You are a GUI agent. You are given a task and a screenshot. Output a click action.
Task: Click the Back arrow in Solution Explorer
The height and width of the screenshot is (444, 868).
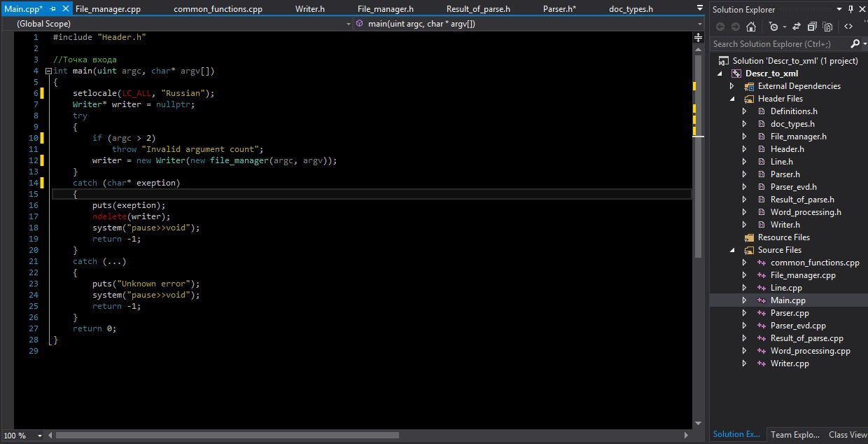pos(720,27)
